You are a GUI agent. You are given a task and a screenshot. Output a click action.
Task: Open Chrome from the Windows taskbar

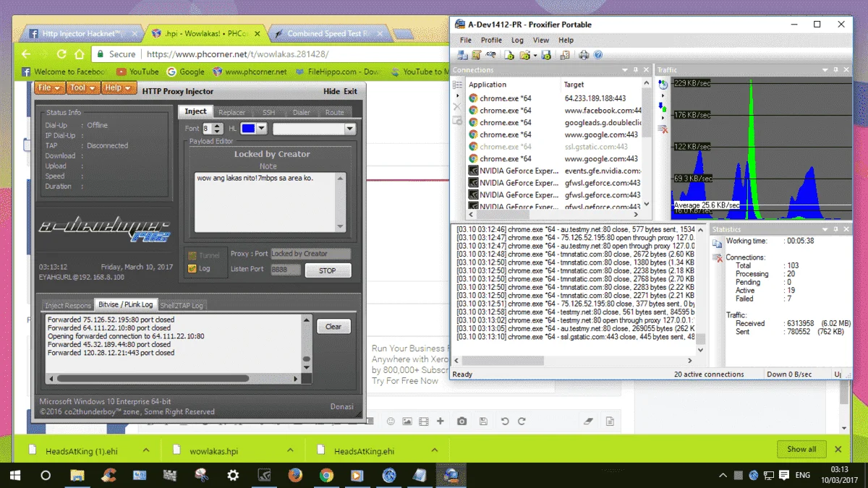pos(326,475)
